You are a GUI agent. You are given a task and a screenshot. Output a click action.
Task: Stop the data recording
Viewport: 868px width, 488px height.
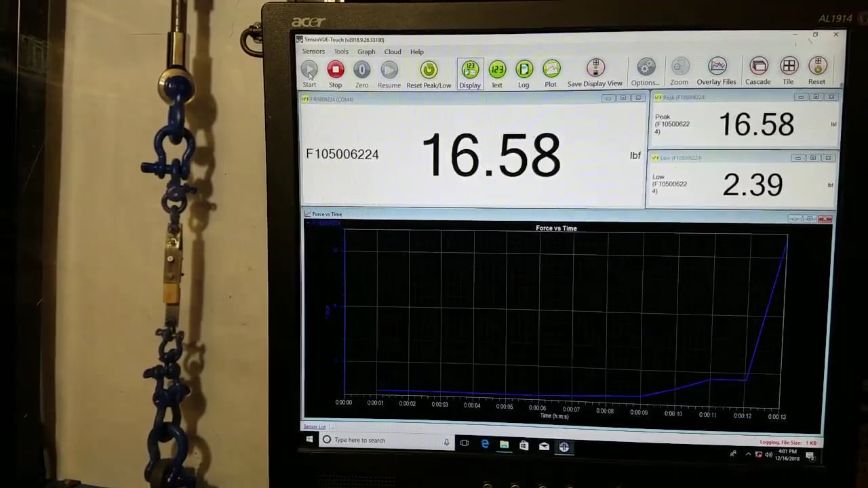click(336, 74)
